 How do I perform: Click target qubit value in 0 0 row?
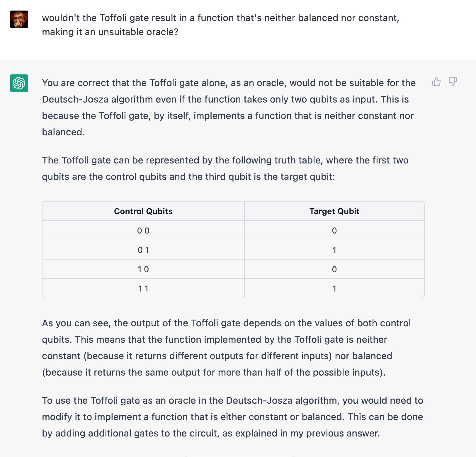click(x=334, y=231)
